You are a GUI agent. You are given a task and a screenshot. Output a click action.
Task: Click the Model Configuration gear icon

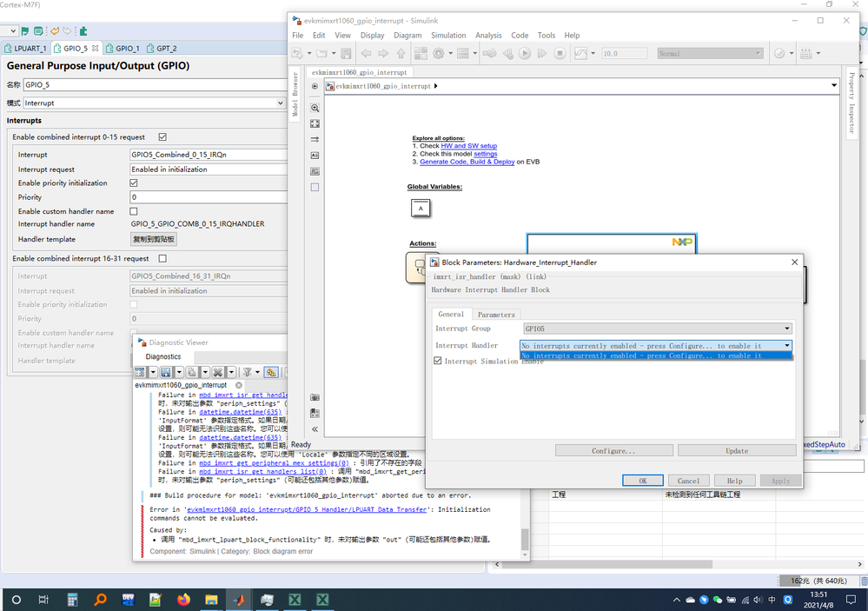tap(439, 53)
